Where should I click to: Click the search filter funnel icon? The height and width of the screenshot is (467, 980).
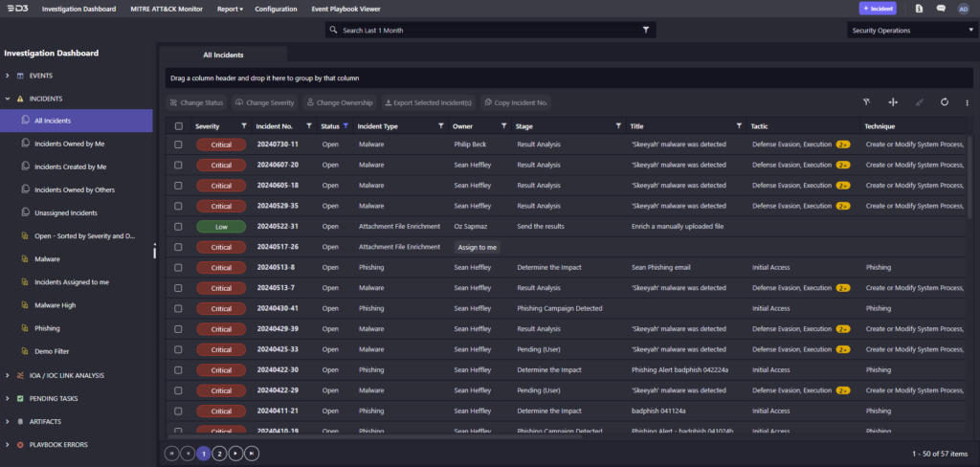tap(646, 30)
